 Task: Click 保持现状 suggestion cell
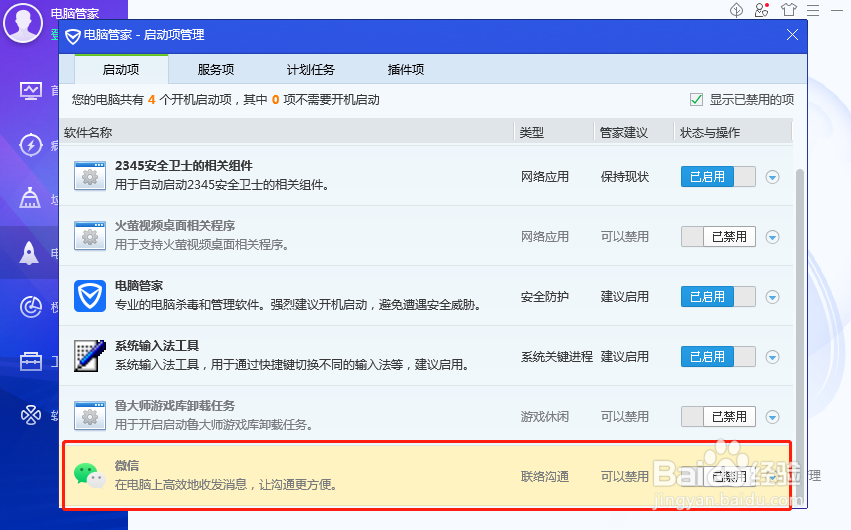tap(625, 177)
